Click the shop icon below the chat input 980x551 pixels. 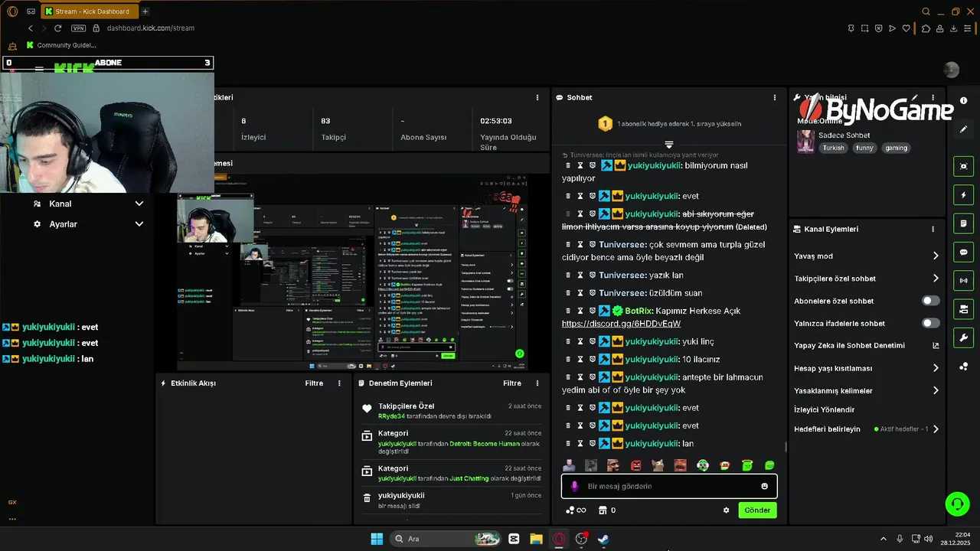click(603, 510)
